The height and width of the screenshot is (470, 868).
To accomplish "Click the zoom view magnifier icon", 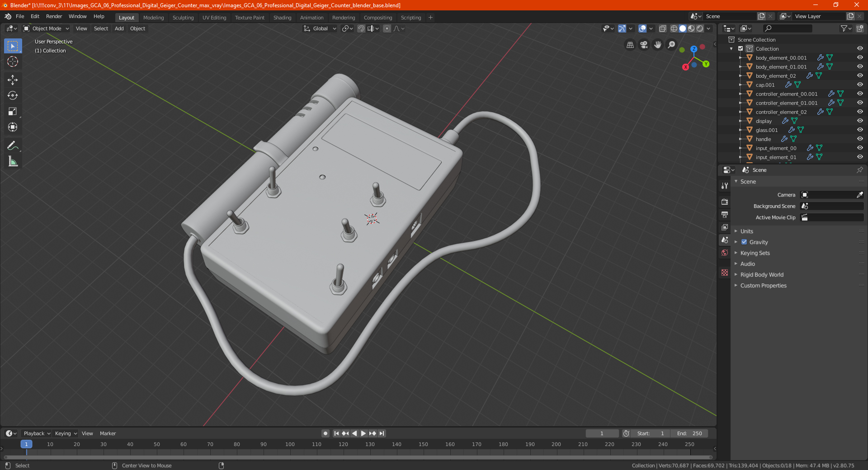I will tap(672, 45).
